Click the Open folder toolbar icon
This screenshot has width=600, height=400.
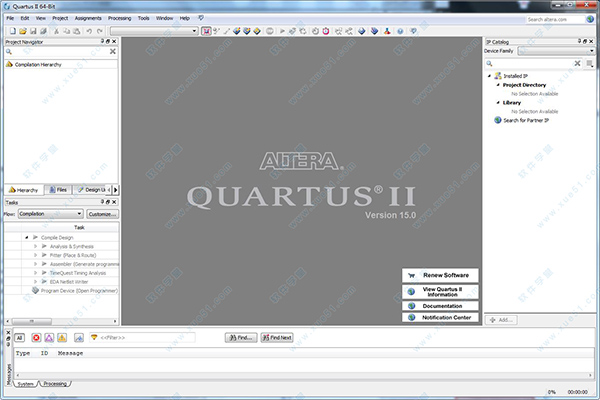click(23, 31)
